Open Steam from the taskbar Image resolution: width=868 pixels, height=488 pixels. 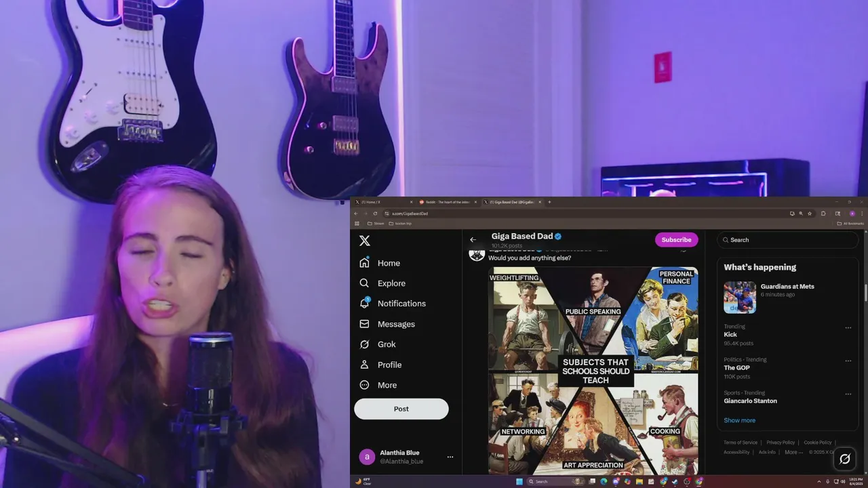tap(675, 481)
